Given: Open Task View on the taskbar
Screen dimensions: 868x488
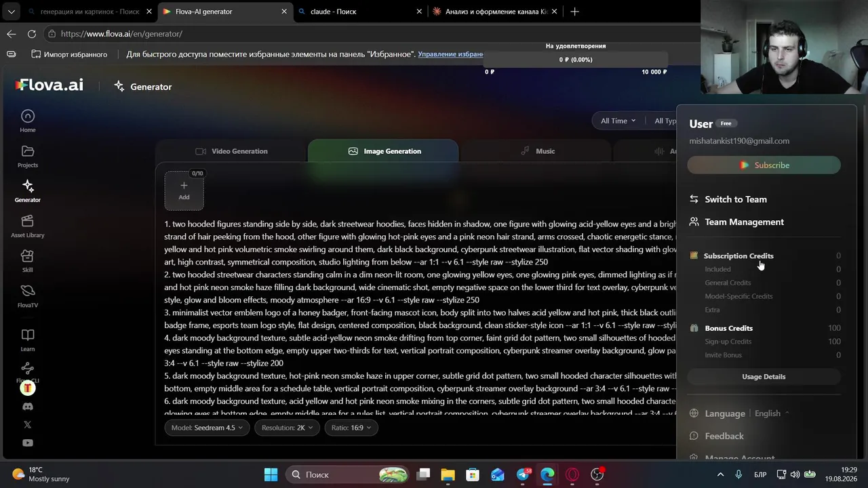Looking at the screenshot, I should pos(423,474).
